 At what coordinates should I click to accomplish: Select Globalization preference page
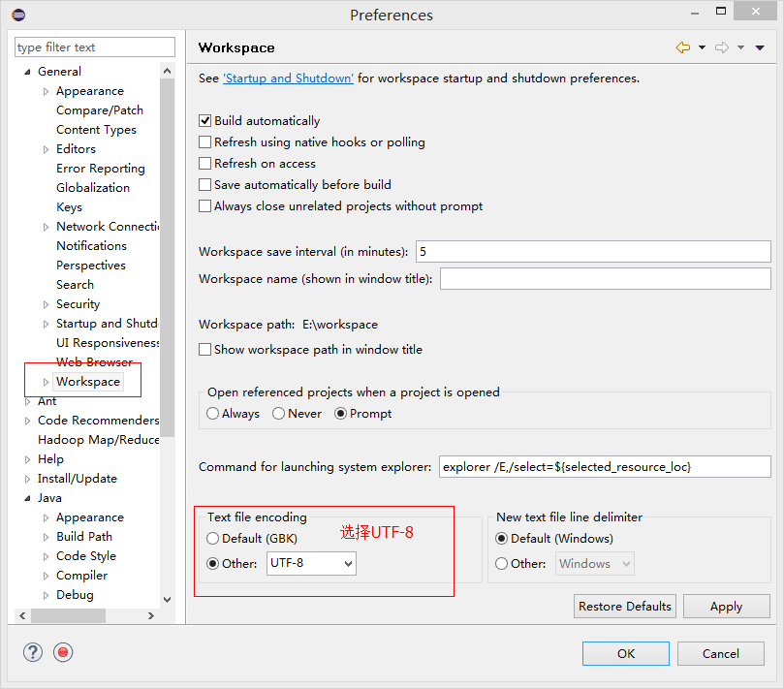93,187
